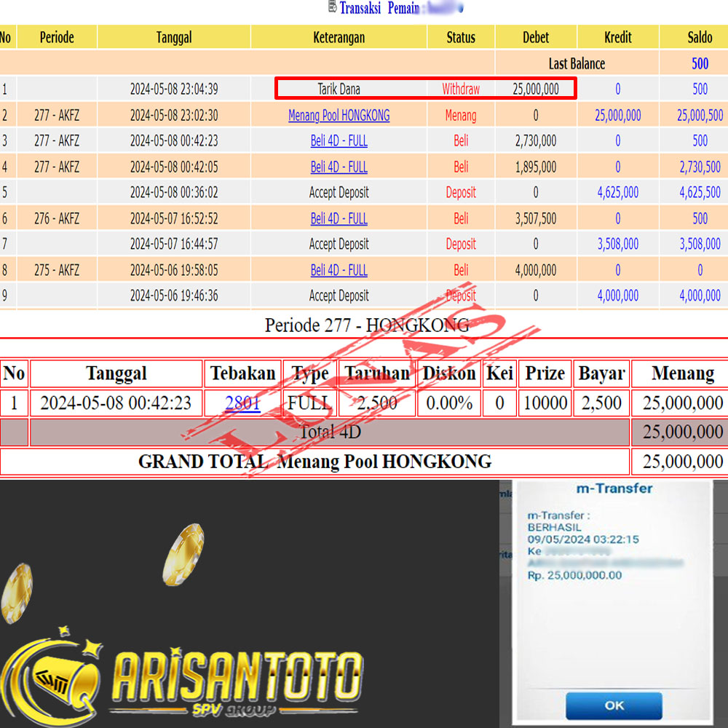Click the diskon value 0.00%
728x728 pixels.
pyautogui.click(x=449, y=403)
